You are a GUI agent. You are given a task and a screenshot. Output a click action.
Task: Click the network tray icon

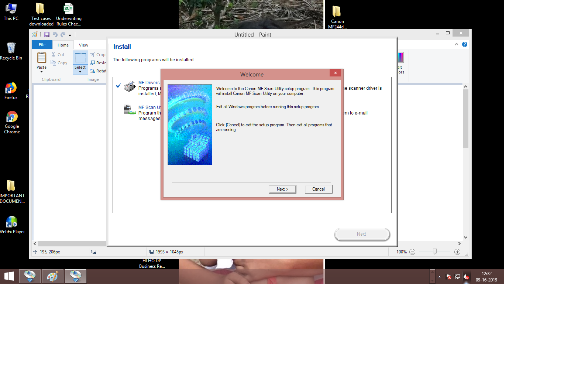click(x=457, y=277)
